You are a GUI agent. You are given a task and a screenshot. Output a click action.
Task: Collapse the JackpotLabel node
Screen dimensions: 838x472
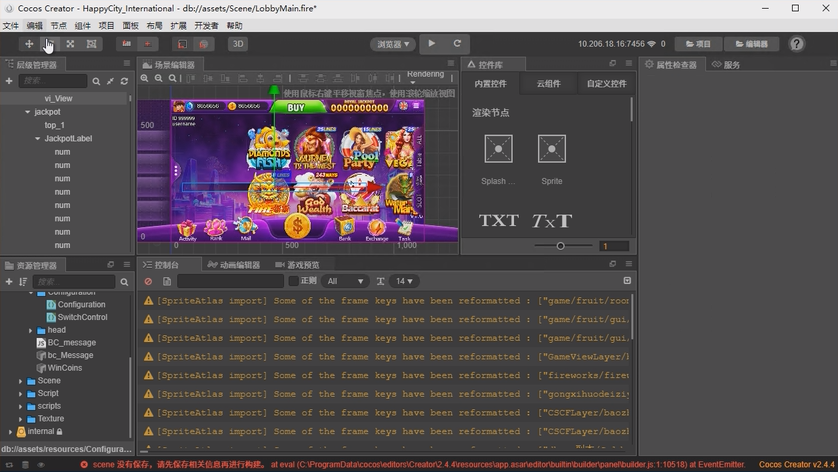37,138
